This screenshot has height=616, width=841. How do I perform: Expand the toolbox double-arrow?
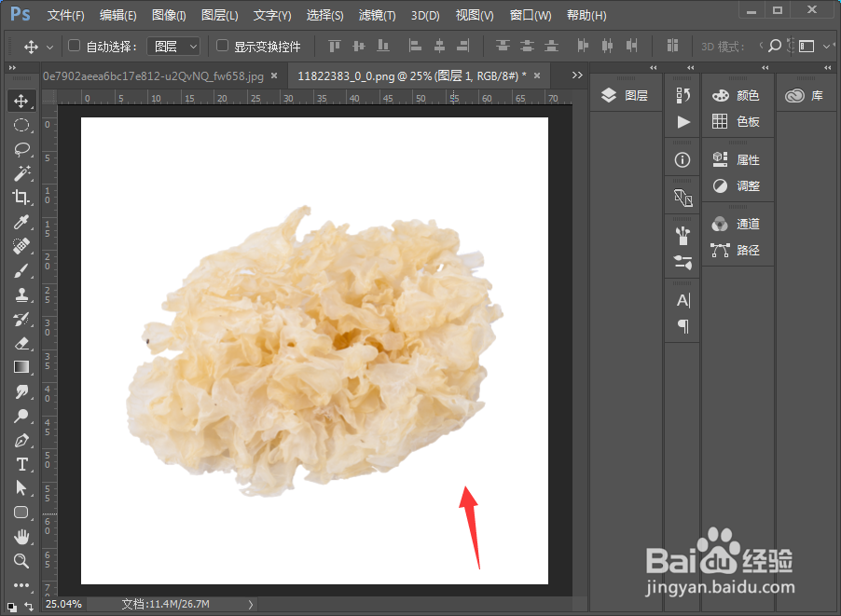(12, 67)
